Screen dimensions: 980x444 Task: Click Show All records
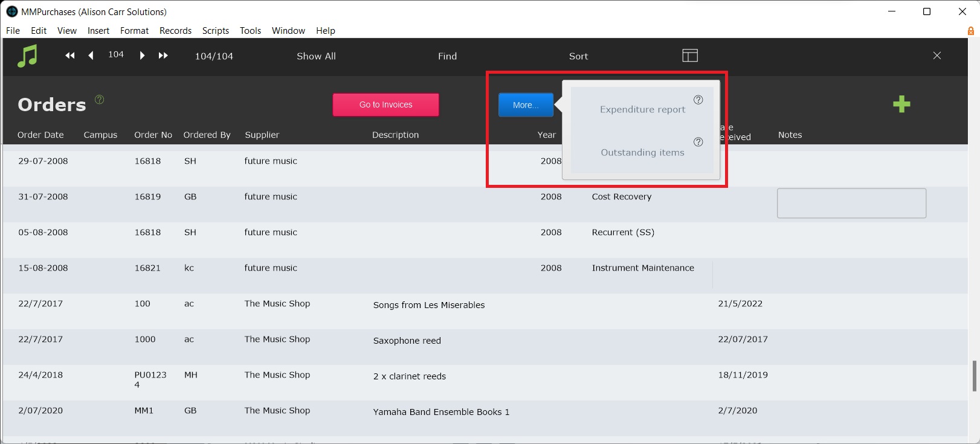316,56
